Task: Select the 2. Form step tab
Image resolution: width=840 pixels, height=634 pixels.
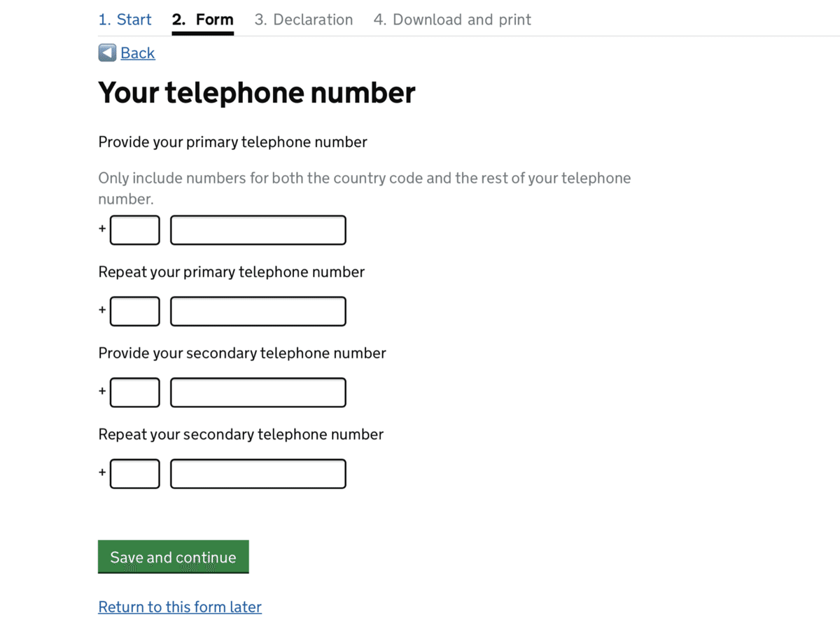Action: pos(202,20)
